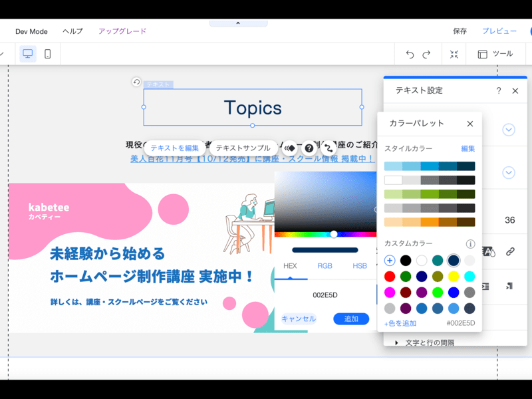Click the zoom out shrink icon
Image resolution: width=532 pixels, height=399 pixels.
(x=454, y=55)
